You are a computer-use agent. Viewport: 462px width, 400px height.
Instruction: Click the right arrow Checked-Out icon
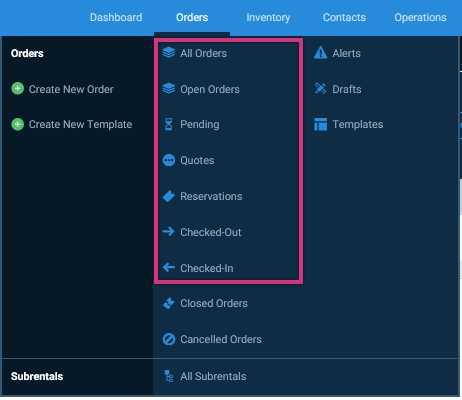[x=169, y=231]
